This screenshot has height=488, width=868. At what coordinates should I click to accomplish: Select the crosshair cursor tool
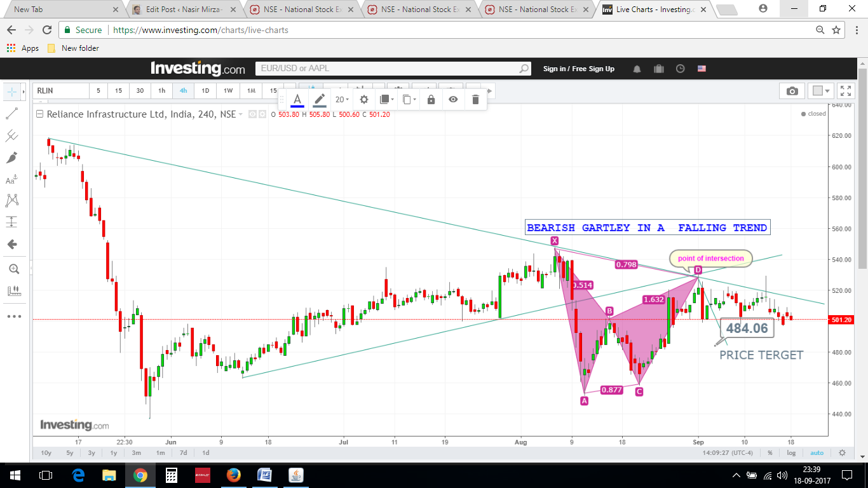click(x=12, y=91)
